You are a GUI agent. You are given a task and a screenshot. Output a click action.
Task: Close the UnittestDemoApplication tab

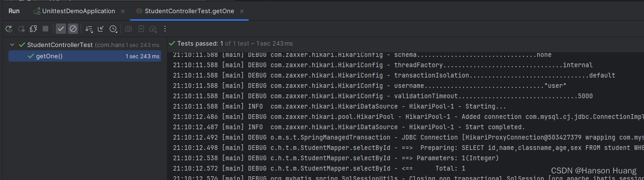[x=123, y=11]
